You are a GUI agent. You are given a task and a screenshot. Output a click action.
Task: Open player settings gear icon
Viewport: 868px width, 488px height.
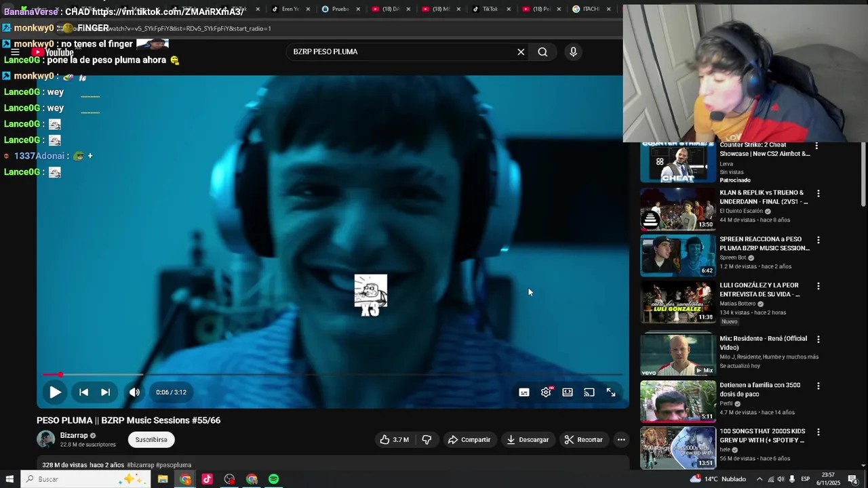(546, 392)
